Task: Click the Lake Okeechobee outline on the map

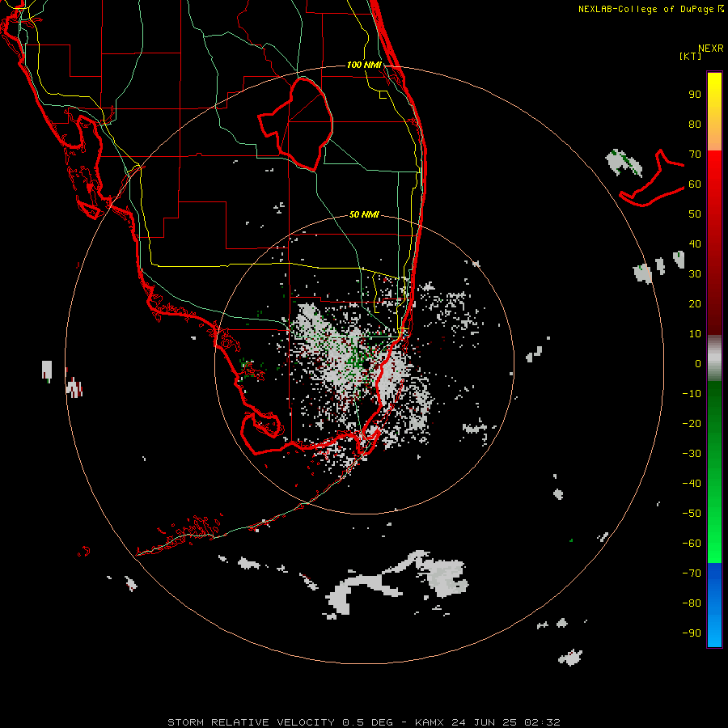Action: pyautogui.click(x=296, y=124)
